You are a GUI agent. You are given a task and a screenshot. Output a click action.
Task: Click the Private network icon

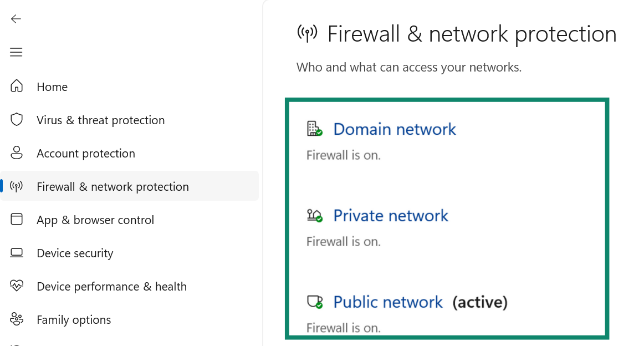pyautogui.click(x=314, y=215)
